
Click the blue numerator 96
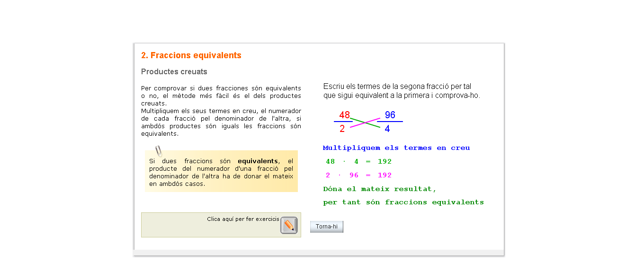(390, 115)
